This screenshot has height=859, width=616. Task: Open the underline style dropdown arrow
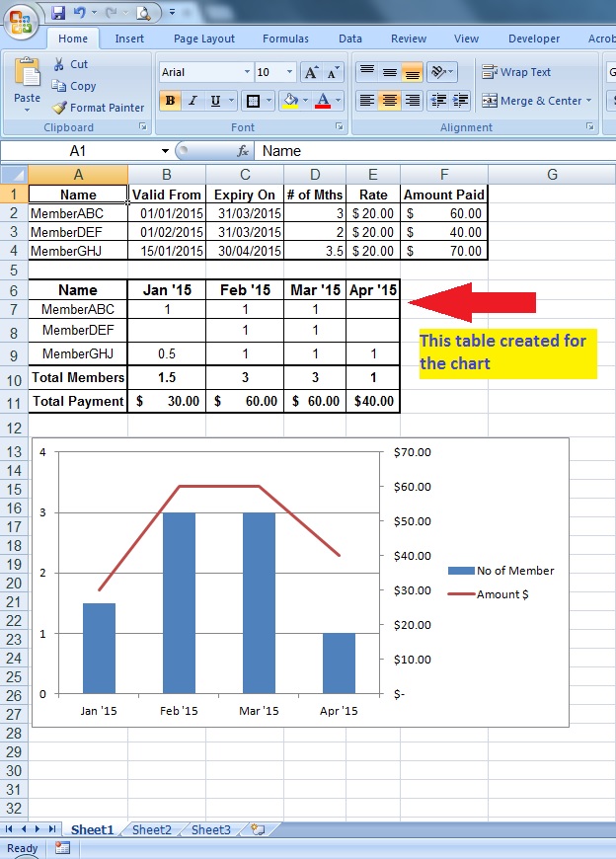click(x=231, y=101)
